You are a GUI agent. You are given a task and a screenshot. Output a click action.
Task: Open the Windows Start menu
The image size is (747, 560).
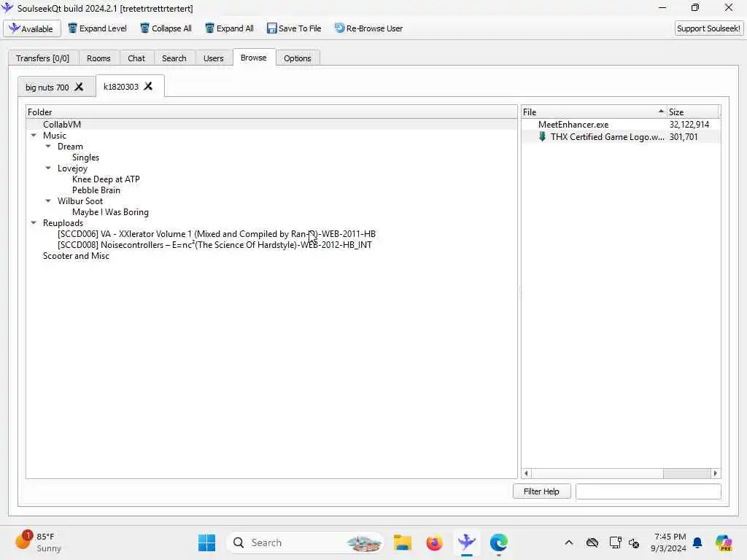click(206, 542)
